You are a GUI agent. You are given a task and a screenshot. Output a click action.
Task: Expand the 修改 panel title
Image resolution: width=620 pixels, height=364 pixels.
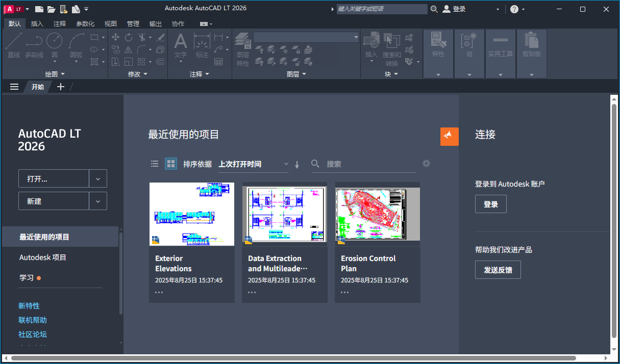point(138,74)
